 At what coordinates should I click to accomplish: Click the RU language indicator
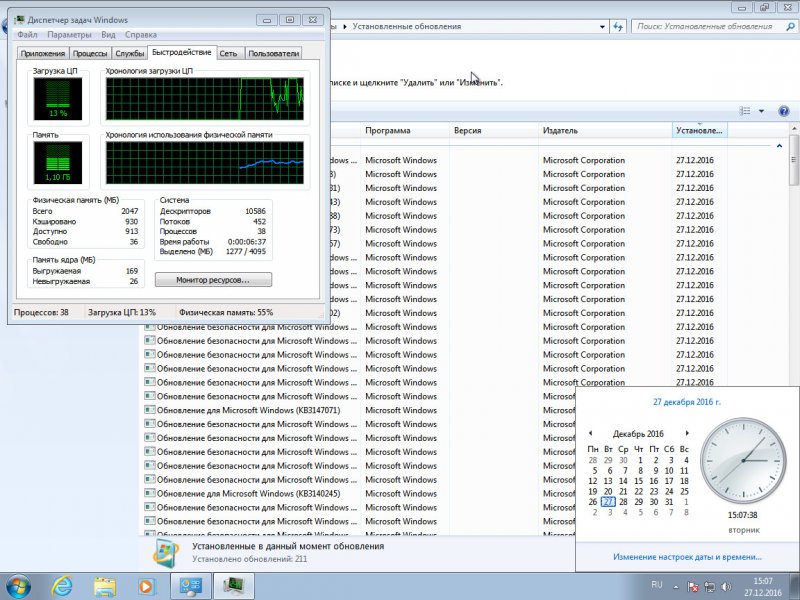point(657,585)
